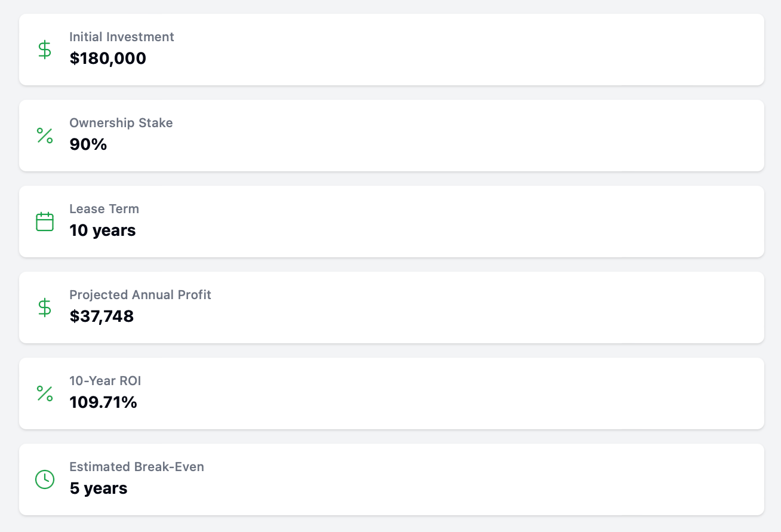Click the clock icon for Estimated Break-Even
The width and height of the screenshot is (781, 532).
click(45, 479)
